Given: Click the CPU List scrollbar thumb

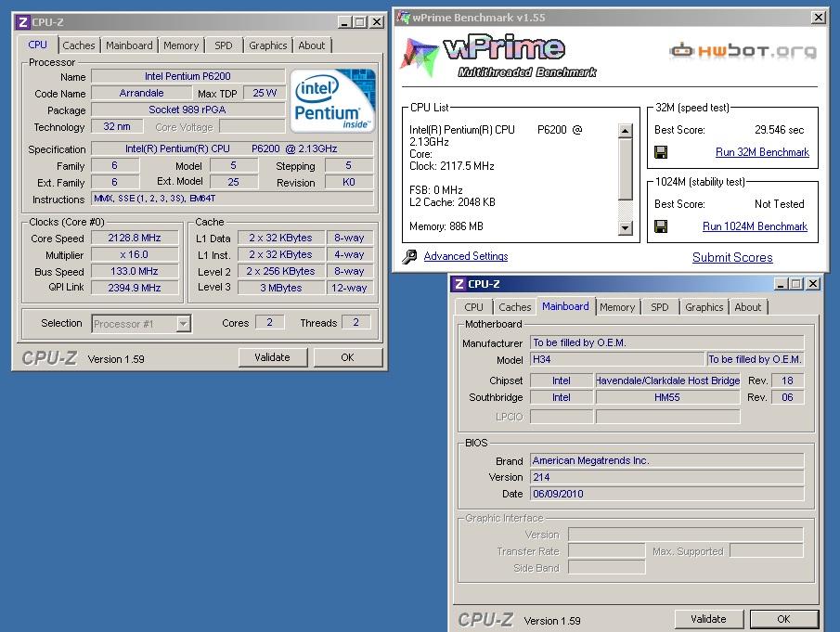Looking at the screenshot, I should pos(626,169).
